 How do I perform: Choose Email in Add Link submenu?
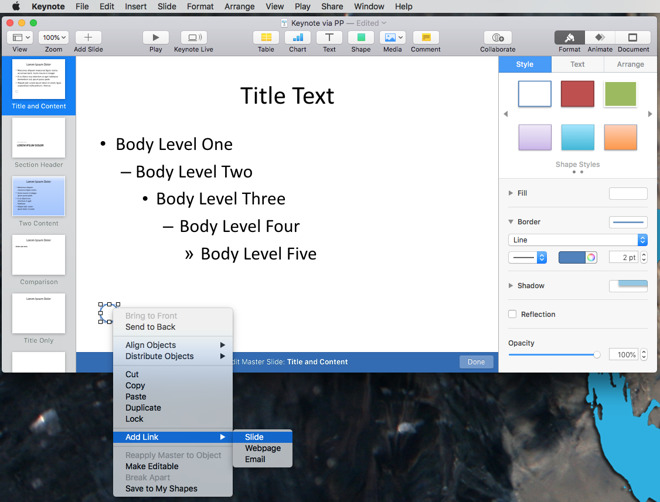(x=263, y=459)
